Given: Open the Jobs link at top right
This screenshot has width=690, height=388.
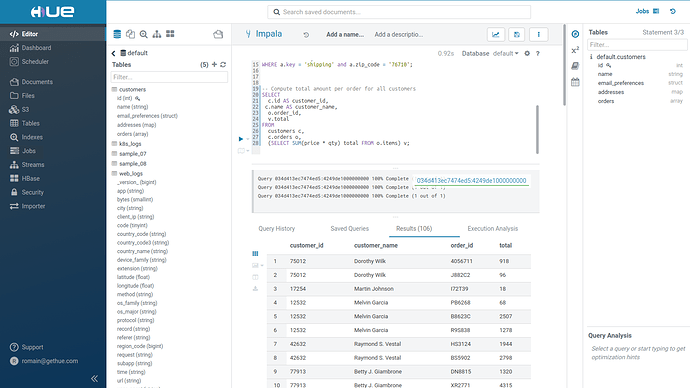Looking at the screenshot, I should pos(642,11).
